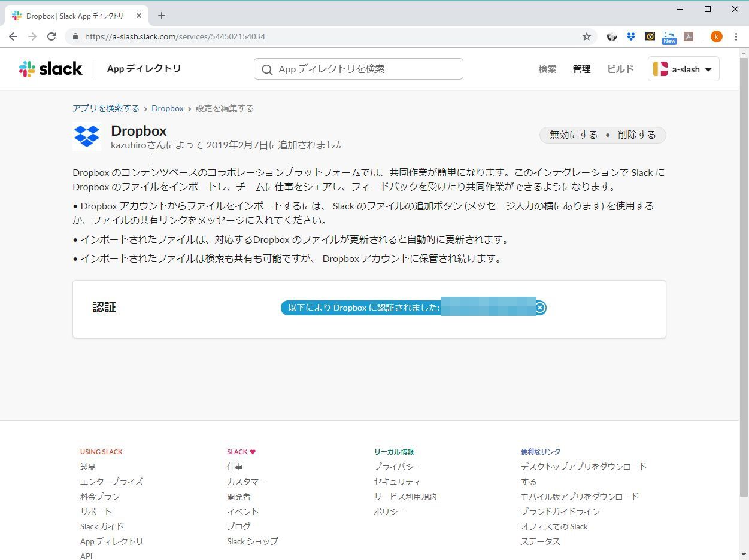Image resolution: width=749 pixels, height=560 pixels.
Task: Open the イベント footer link
Action: point(243,512)
